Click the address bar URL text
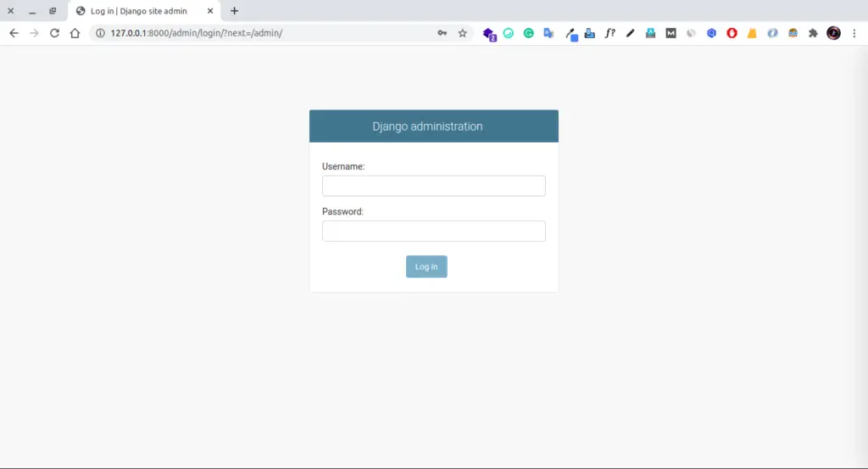Image resolution: width=868 pixels, height=469 pixels. click(x=197, y=33)
